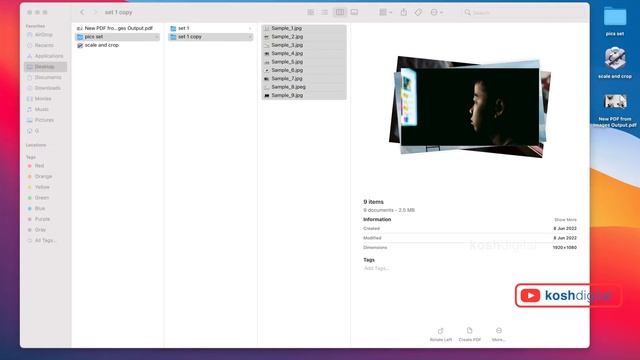The height and width of the screenshot is (360, 640).
Task: Click the Edit Tags toolbar icon
Action: click(418, 12)
